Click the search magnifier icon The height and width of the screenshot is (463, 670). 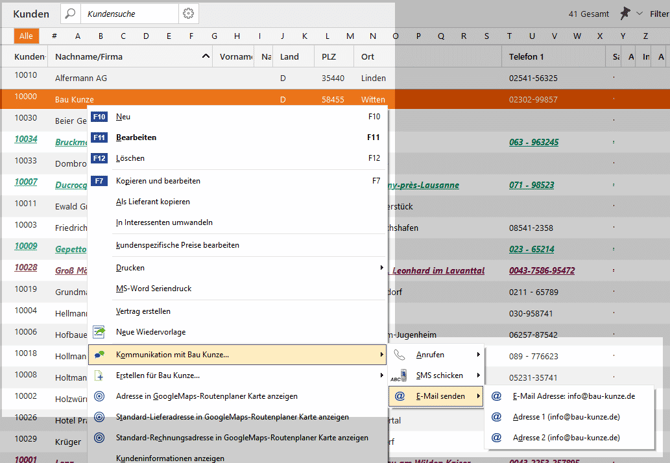click(x=70, y=14)
